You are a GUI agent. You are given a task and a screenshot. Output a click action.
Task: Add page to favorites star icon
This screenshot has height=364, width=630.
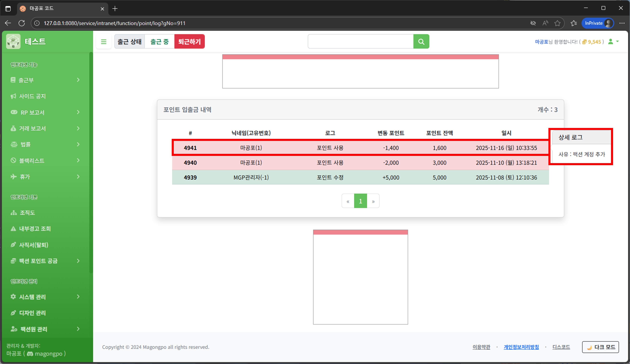point(557,23)
